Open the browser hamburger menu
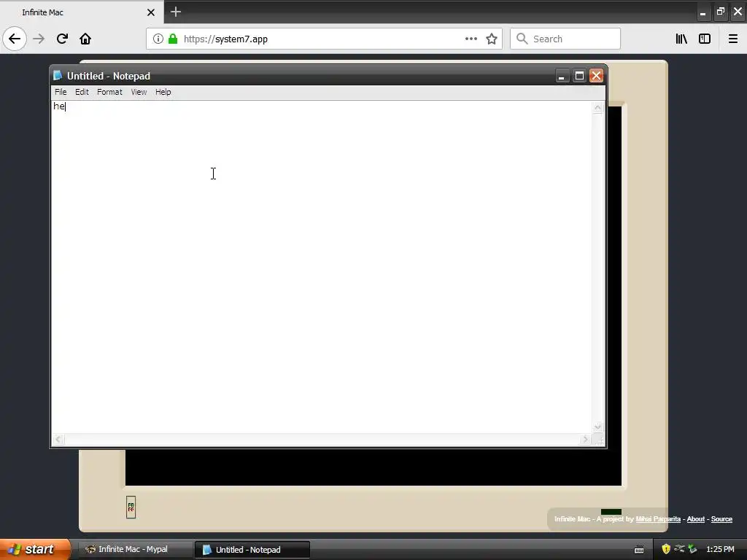The width and height of the screenshot is (747, 560). (x=733, y=39)
